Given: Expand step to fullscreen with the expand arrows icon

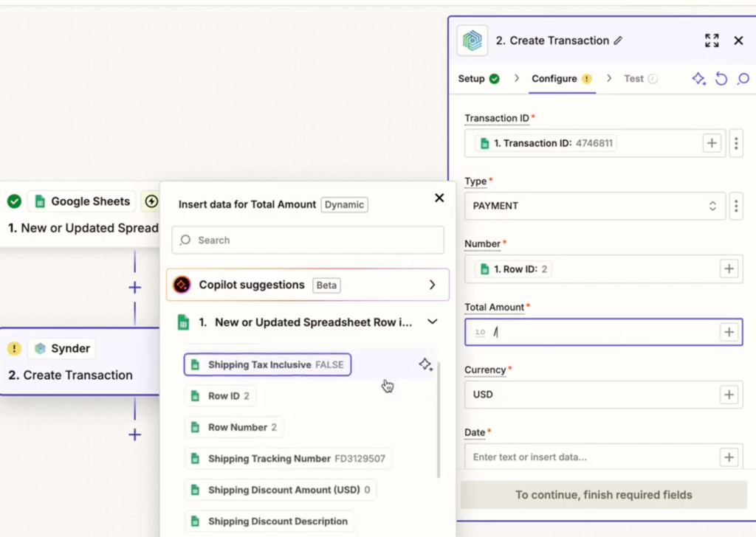Looking at the screenshot, I should tap(712, 41).
